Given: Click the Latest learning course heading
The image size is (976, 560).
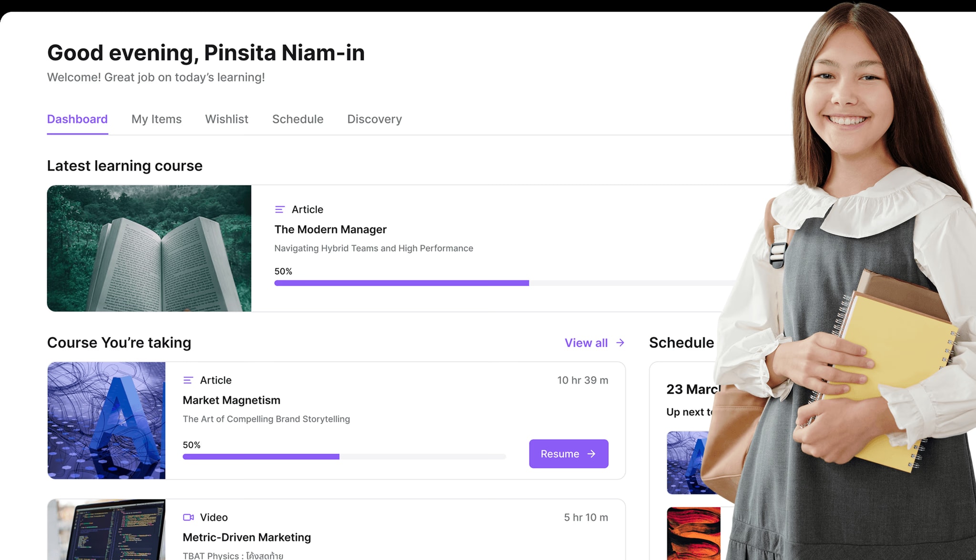Looking at the screenshot, I should pyautogui.click(x=125, y=166).
